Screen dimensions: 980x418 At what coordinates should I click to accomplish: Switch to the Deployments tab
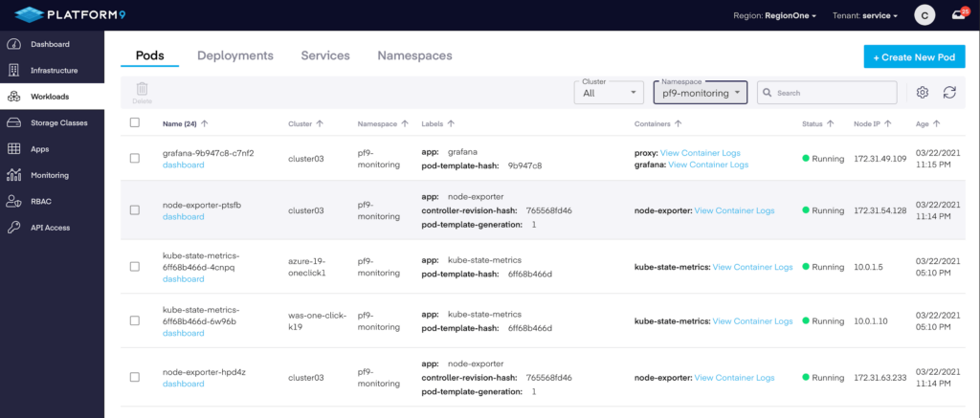coord(235,55)
